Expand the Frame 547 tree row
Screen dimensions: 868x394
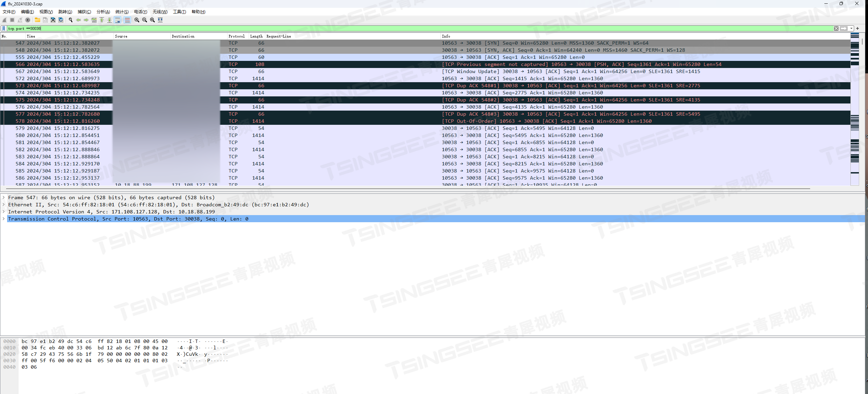tap(4, 198)
